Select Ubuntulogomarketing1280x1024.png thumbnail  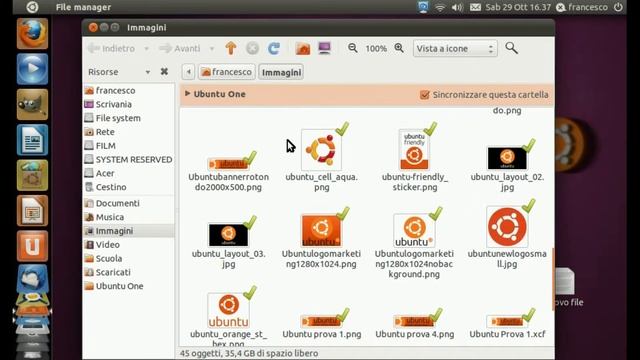click(x=322, y=231)
